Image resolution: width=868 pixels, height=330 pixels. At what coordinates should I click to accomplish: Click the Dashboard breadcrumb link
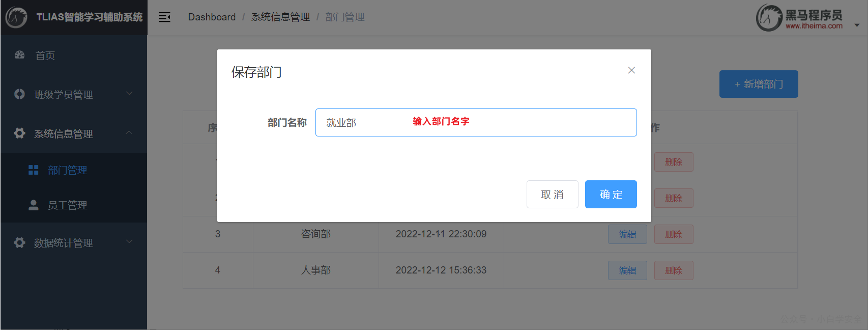click(212, 17)
